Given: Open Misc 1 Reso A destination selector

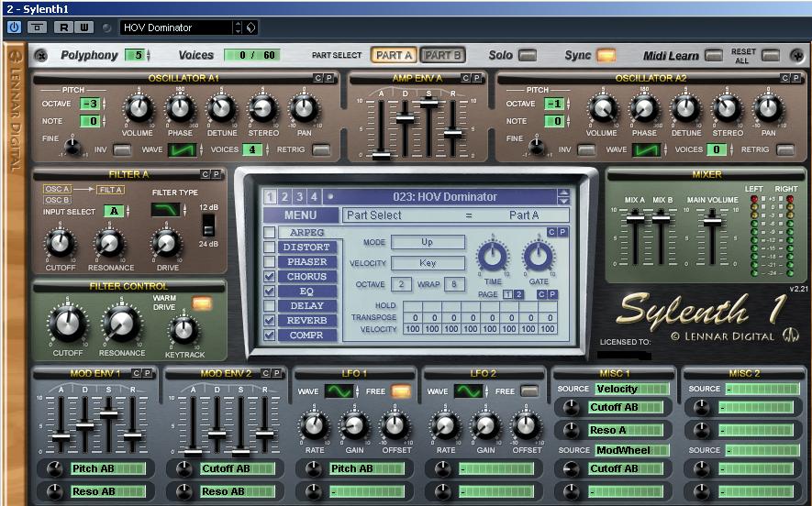Looking at the screenshot, I should coord(626,430).
